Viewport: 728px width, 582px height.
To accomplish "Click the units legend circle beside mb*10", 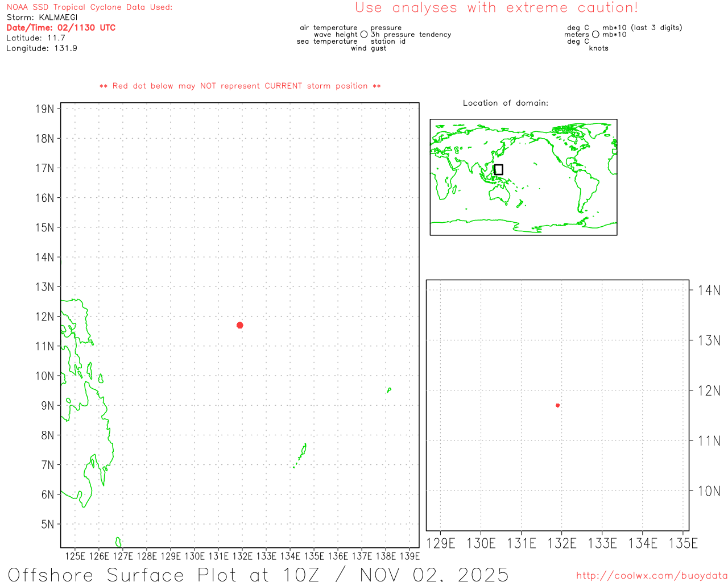I will [595, 35].
